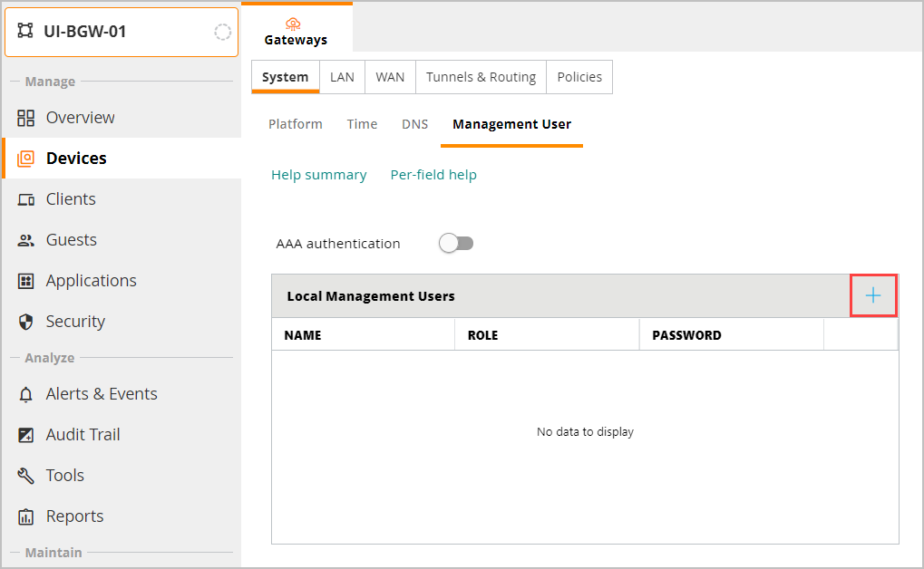
Task: Open the Platform sub-tab
Action: 295,124
